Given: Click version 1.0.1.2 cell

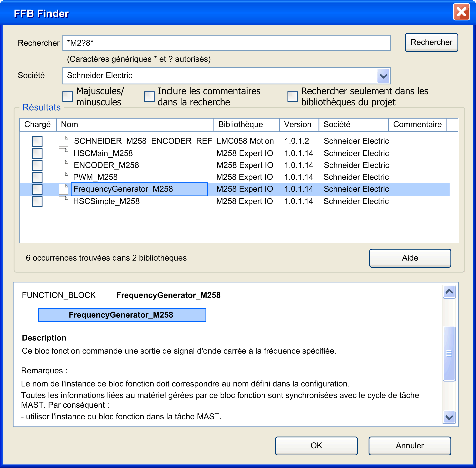Looking at the screenshot, I should 297,141.
